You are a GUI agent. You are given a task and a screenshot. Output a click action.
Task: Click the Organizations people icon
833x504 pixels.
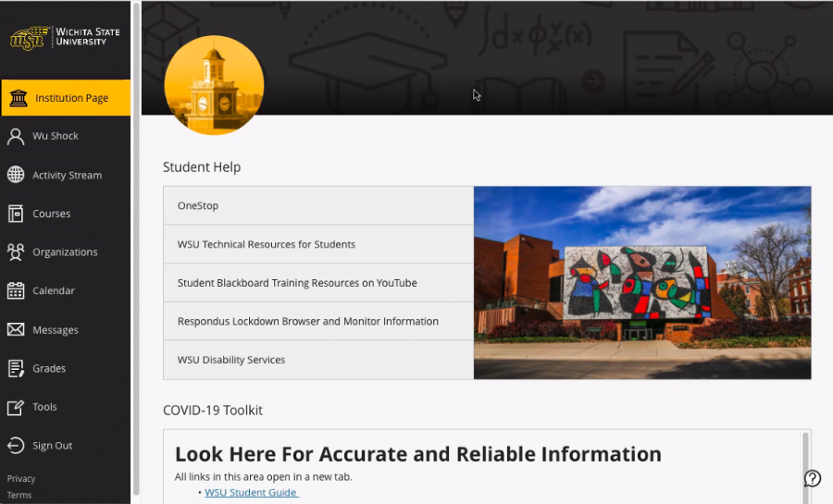16,252
